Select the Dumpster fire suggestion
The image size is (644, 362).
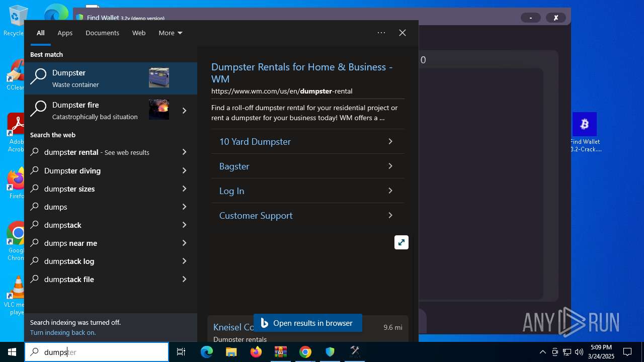(x=98, y=111)
